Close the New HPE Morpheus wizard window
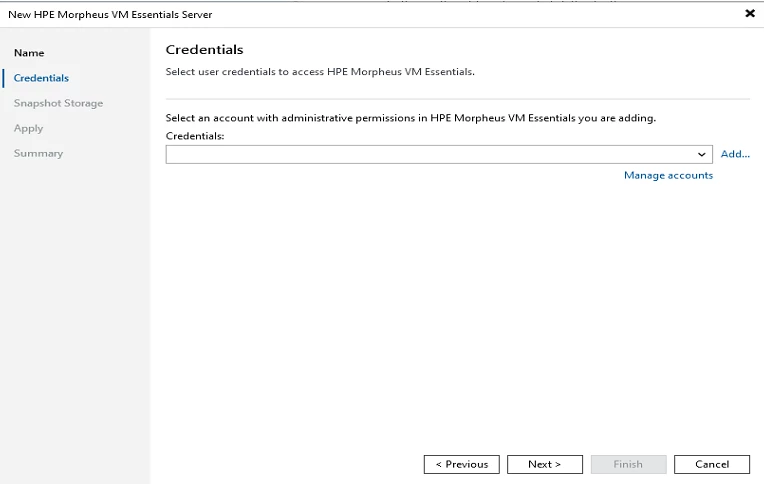This screenshot has height=484, width=764. pos(750,14)
